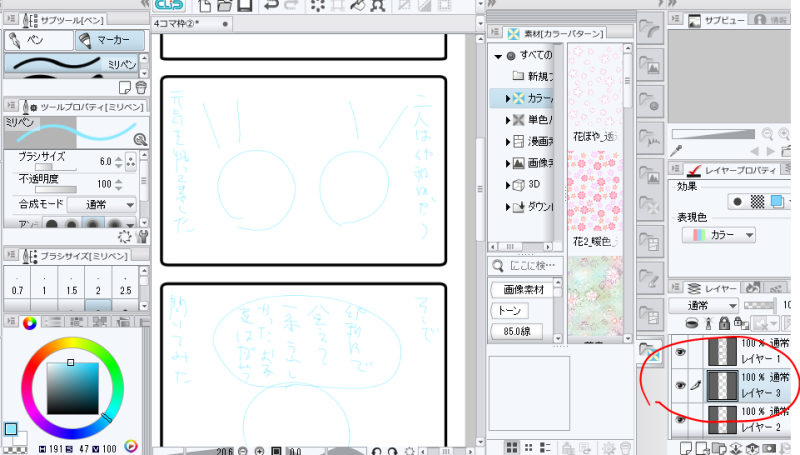Toggle lock layer padlock icon
The image size is (800, 455).
point(724,323)
